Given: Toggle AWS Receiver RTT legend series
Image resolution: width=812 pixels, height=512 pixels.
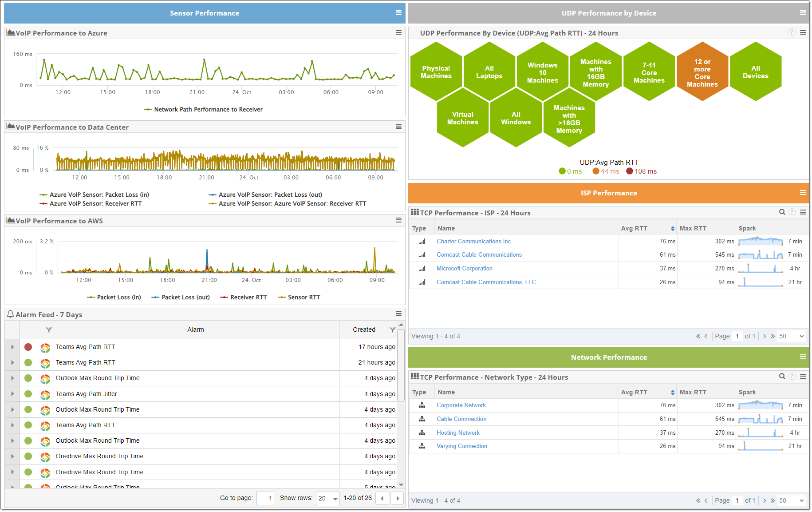Looking at the screenshot, I should pos(244,297).
